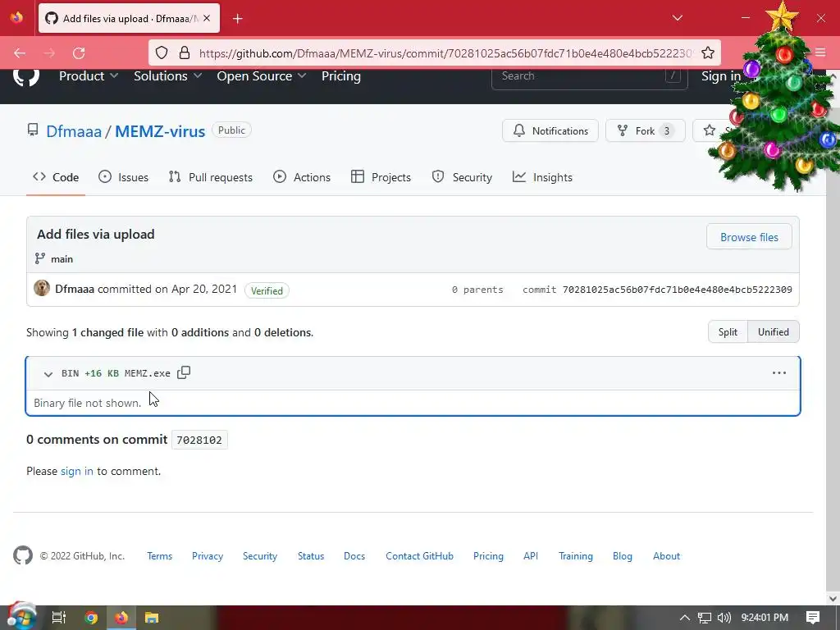
Task: Open the footer Blog link
Action: 622,556
